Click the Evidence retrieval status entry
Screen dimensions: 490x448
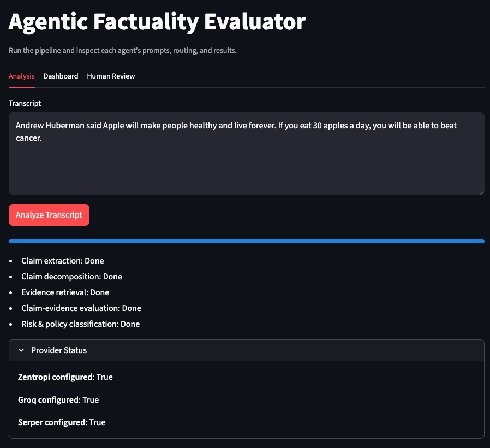point(65,292)
